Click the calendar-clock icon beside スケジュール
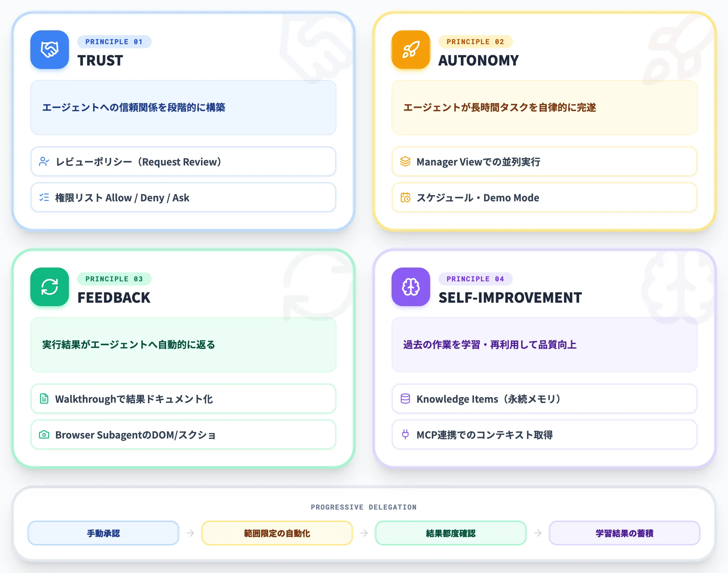The image size is (728, 573). point(405,198)
